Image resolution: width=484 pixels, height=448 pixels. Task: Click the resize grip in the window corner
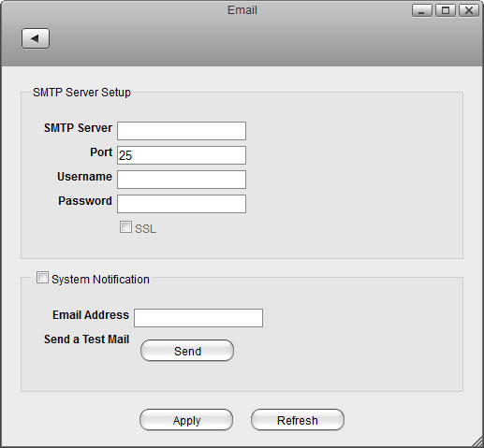477,441
